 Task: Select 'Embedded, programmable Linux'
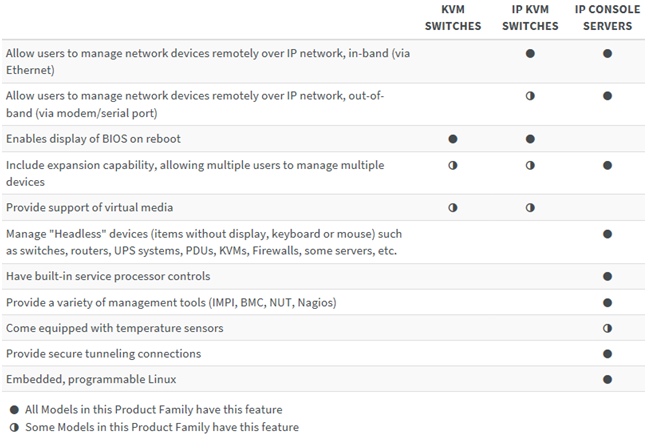(91, 380)
